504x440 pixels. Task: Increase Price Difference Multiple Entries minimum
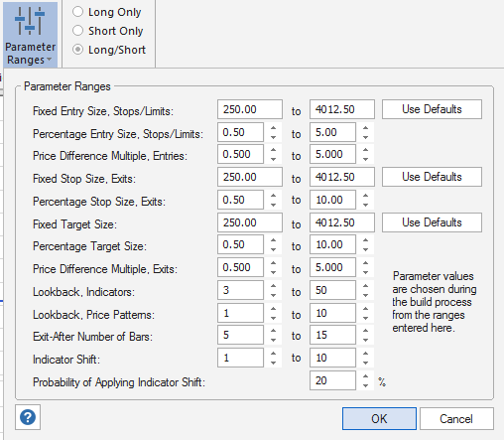pos(273,150)
